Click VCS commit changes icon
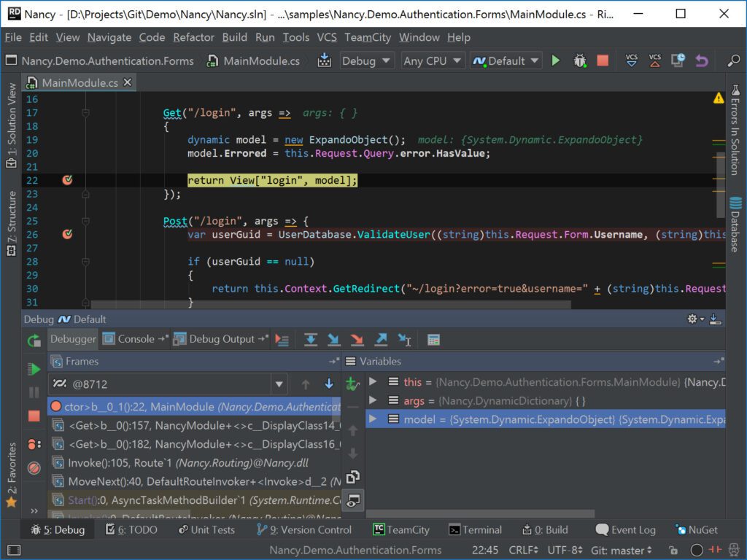This screenshot has height=560, width=747. pos(655,61)
